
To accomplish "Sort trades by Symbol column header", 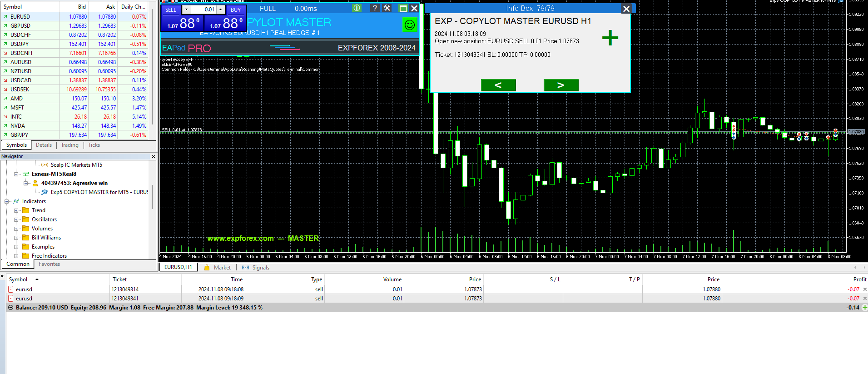I will (x=58, y=279).
